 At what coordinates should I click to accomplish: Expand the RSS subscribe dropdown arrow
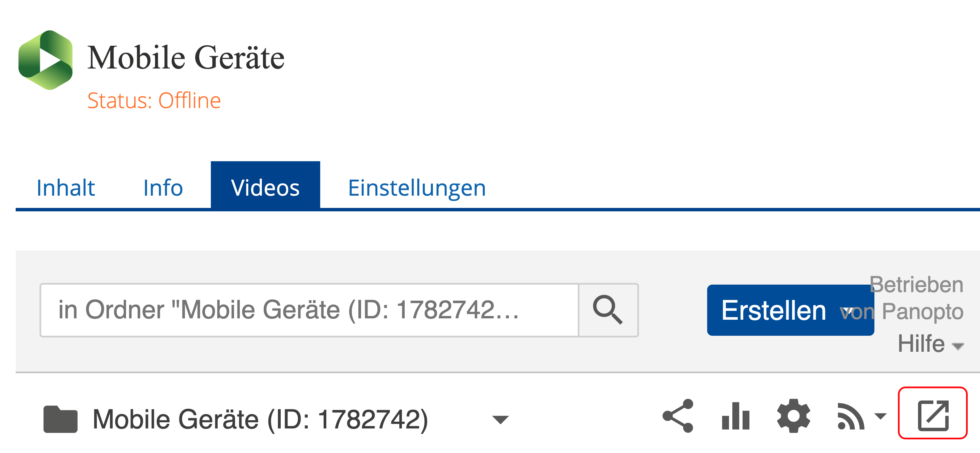(880, 416)
